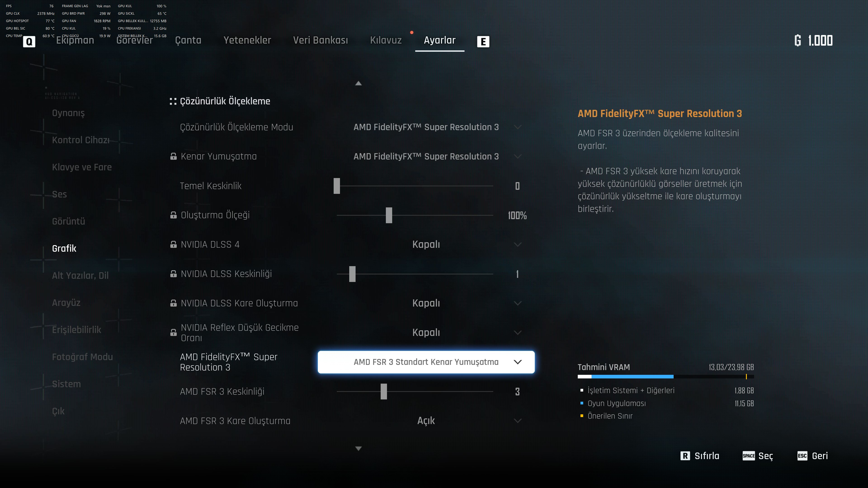Image resolution: width=868 pixels, height=488 pixels.
Task: Click the lock icon beside NVIDIA DLSS Keskinliği
Action: (173, 274)
